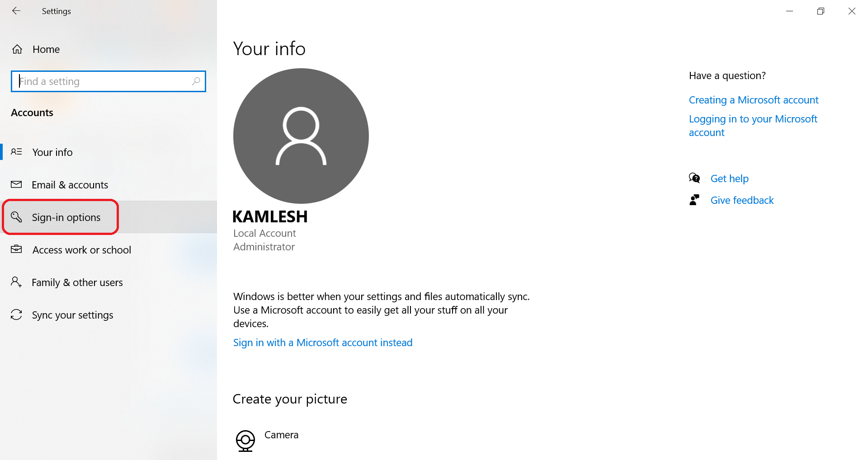Click the sync arrows icon beside Sync your settings
The width and height of the screenshot is (868, 460).
coord(17,314)
